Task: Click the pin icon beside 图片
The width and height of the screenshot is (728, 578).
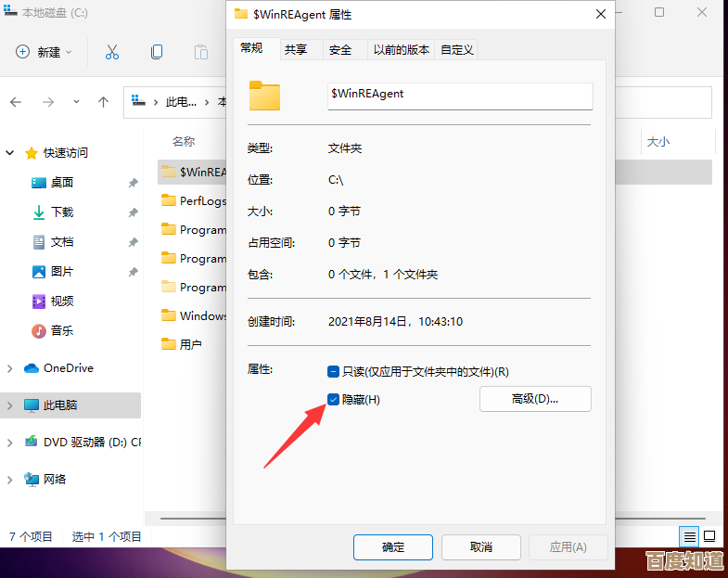Action: click(x=134, y=272)
